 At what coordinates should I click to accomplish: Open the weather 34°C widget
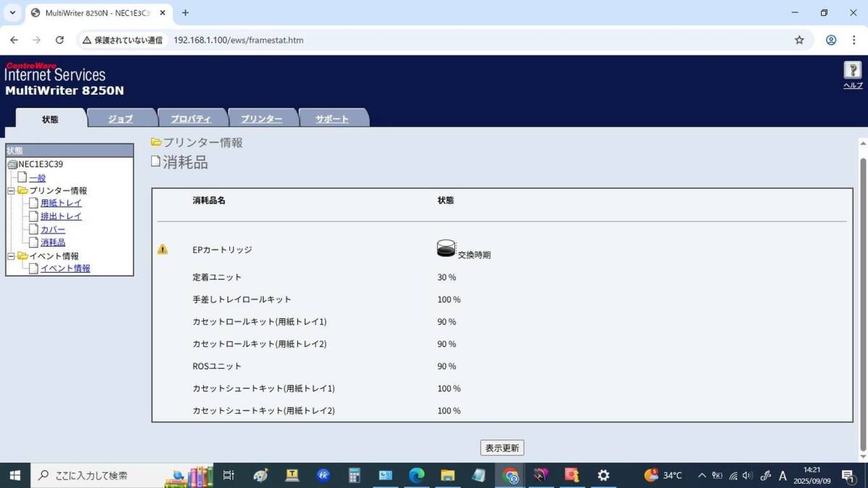click(x=663, y=475)
